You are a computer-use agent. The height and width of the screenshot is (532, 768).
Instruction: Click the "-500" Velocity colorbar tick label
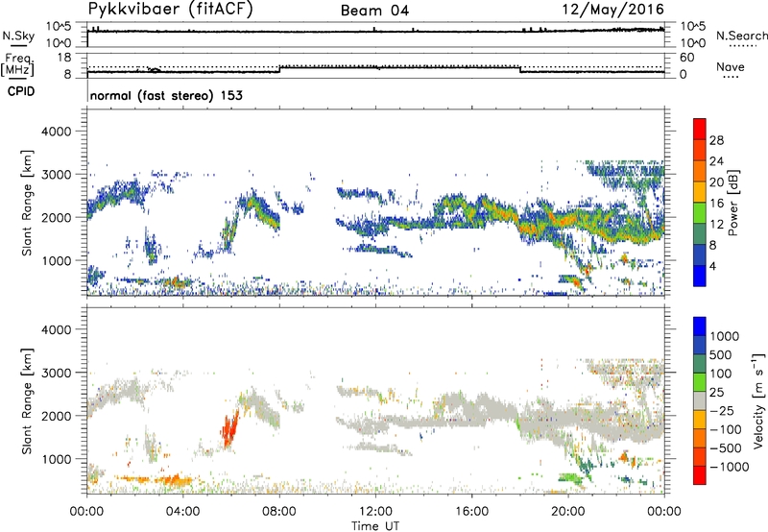pyautogui.click(x=726, y=447)
